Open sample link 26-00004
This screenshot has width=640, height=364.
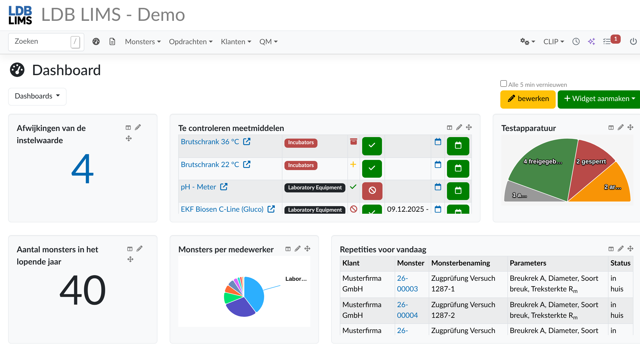click(x=407, y=310)
